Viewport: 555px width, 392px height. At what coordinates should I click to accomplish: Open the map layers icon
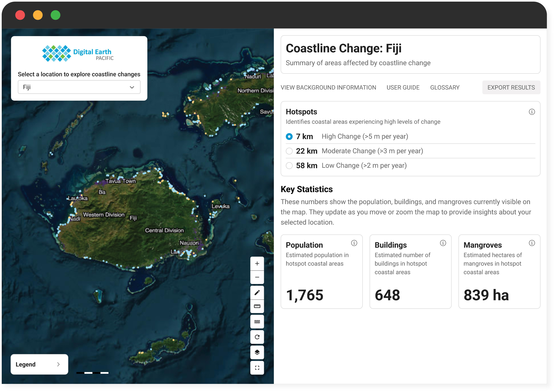[257, 352]
